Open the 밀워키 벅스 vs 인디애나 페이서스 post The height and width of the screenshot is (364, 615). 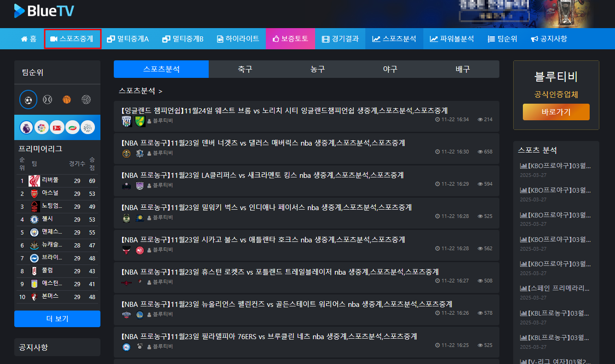pyautogui.click(x=306, y=213)
